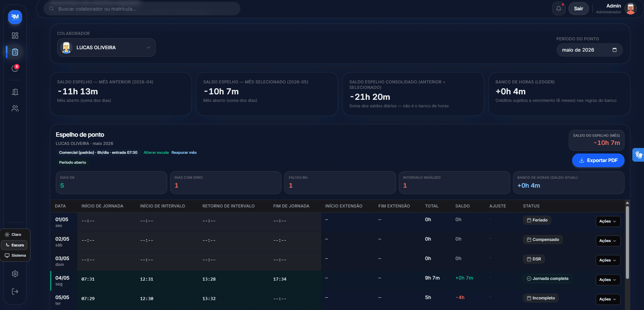Click the Dias com erro card
Image resolution: width=644 pixels, height=310 pixels.
pyautogui.click(x=226, y=183)
